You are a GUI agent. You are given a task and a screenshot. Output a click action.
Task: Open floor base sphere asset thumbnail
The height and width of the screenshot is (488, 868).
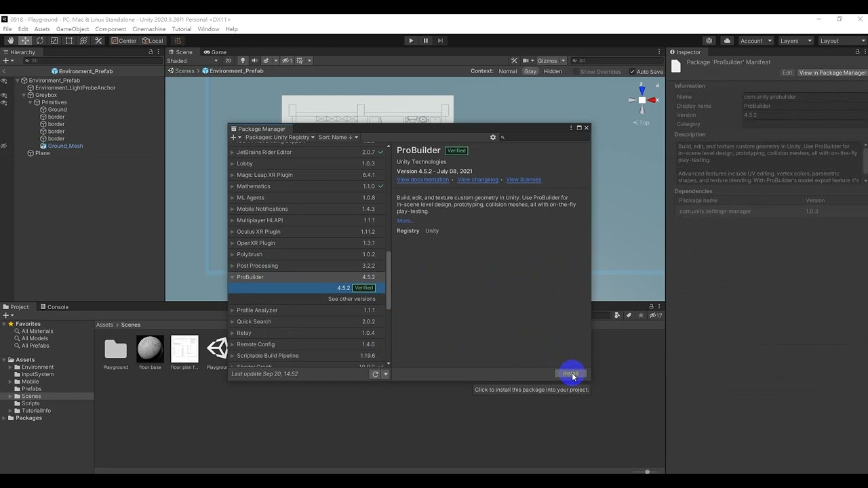150,349
